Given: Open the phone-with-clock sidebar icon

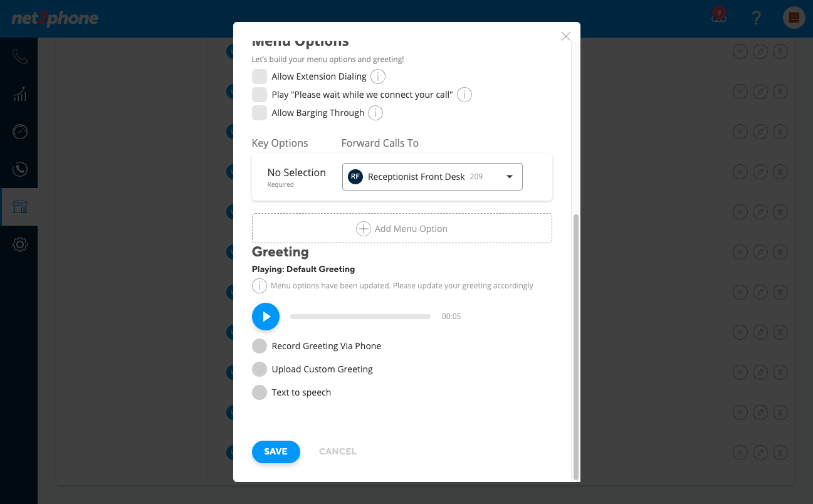Looking at the screenshot, I should click(x=20, y=169).
